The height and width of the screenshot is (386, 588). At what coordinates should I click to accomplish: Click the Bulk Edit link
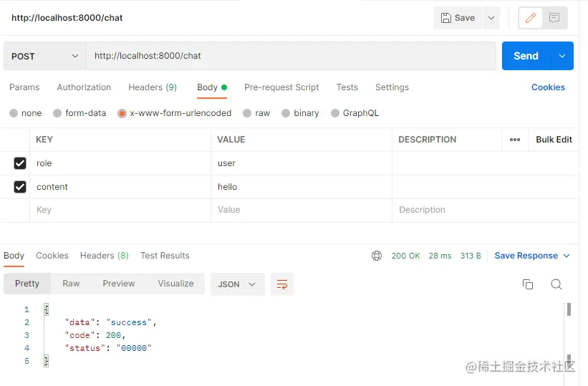554,140
